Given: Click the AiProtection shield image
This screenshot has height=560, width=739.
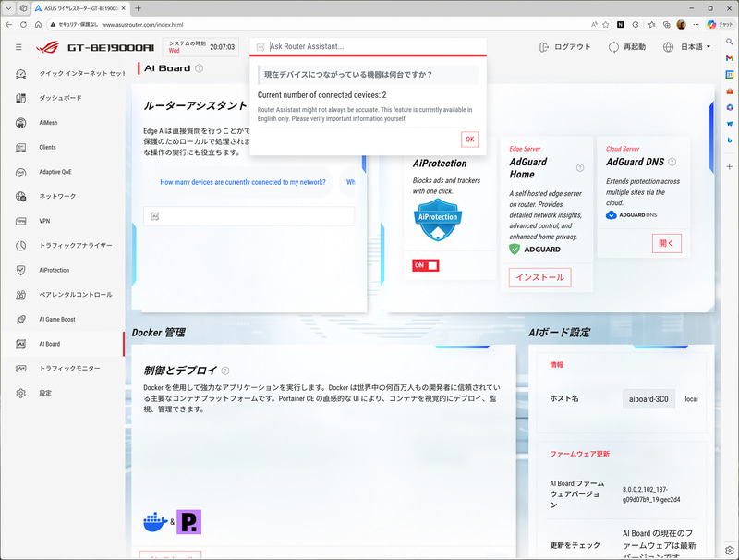Looking at the screenshot, I should click(x=438, y=220).
